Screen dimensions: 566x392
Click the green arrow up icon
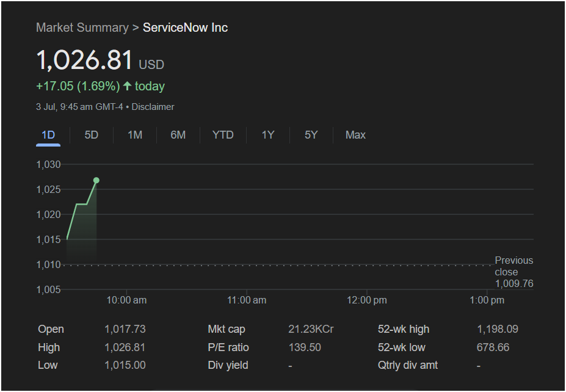(x=127, y=86)
